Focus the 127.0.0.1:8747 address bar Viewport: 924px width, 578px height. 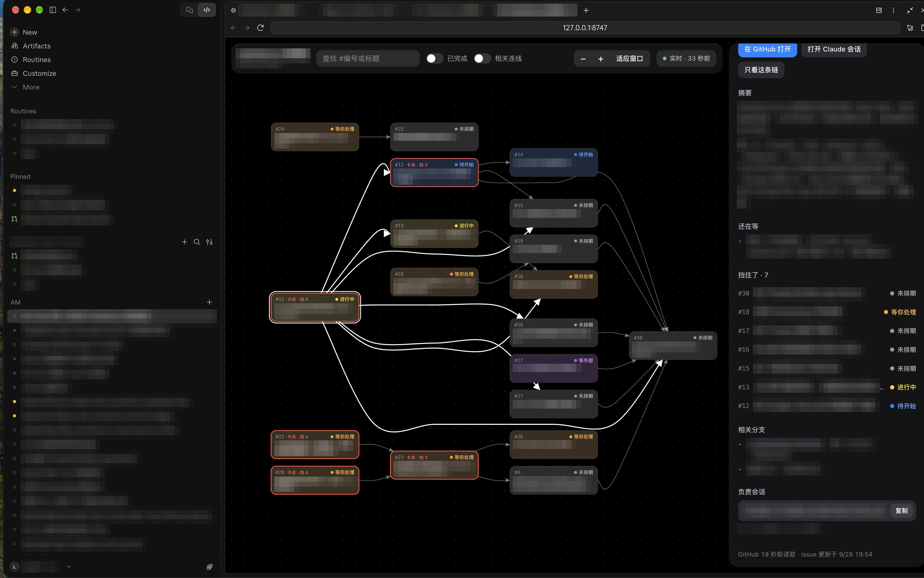[x=585, y=27]
